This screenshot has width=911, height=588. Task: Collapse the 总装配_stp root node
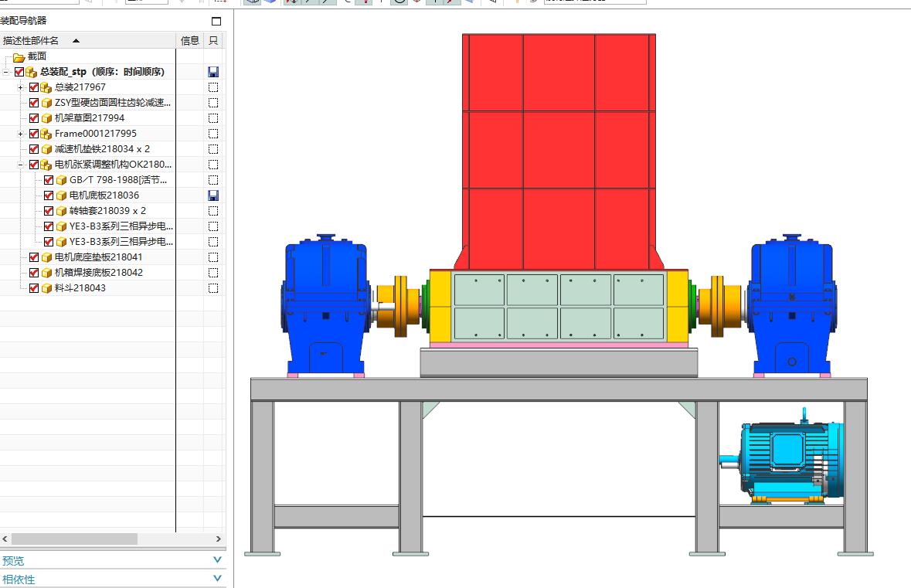(x=6, y=72)
